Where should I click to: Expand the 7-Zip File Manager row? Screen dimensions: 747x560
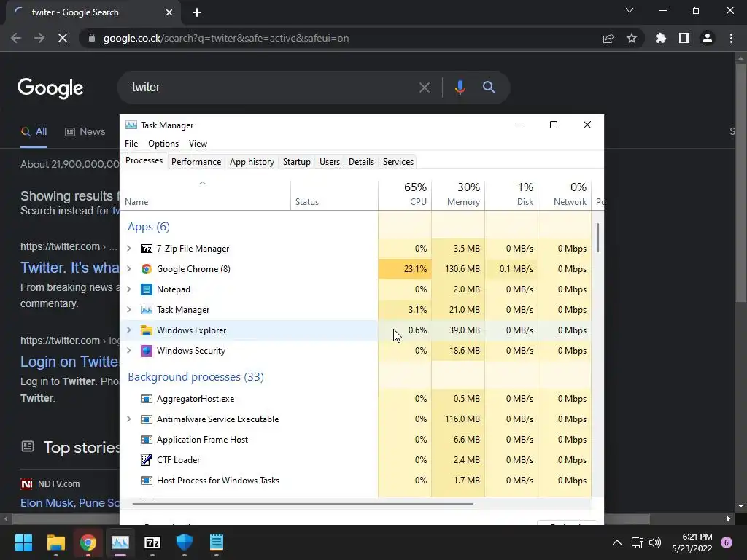coord(128,249)
